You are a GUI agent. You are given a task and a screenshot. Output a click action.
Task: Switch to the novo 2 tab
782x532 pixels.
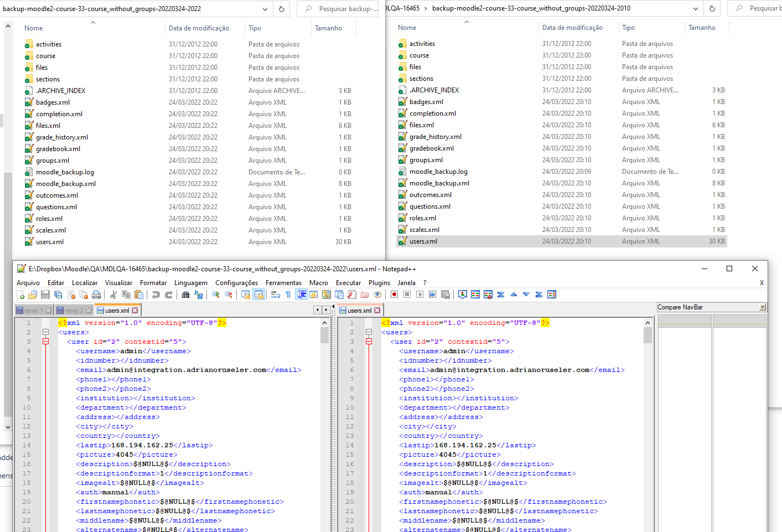tap(75, 311)
